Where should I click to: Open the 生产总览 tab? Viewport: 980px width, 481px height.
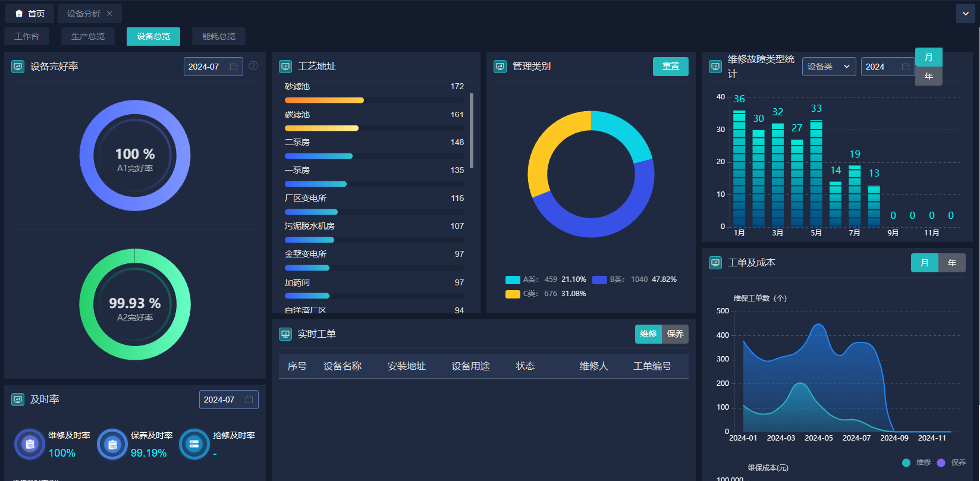88,36
